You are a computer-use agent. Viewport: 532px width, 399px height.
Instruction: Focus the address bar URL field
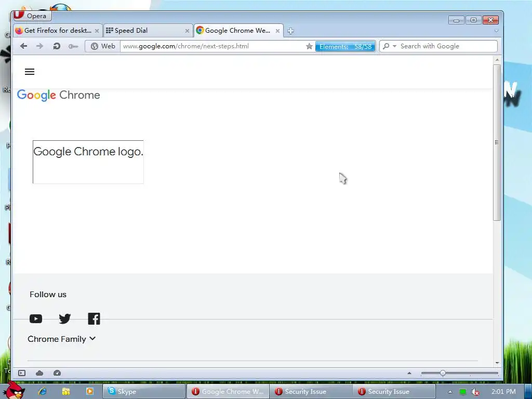(212, 46)
